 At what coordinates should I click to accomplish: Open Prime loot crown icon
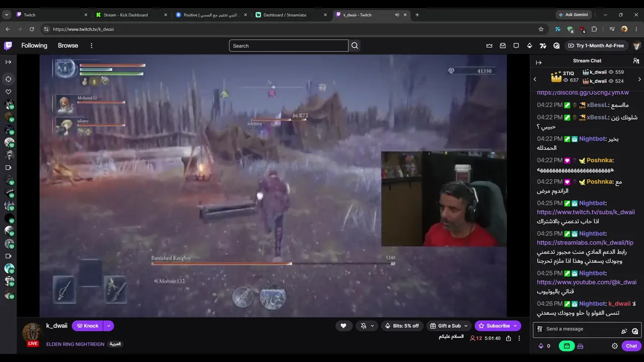(x=489, y=46)
